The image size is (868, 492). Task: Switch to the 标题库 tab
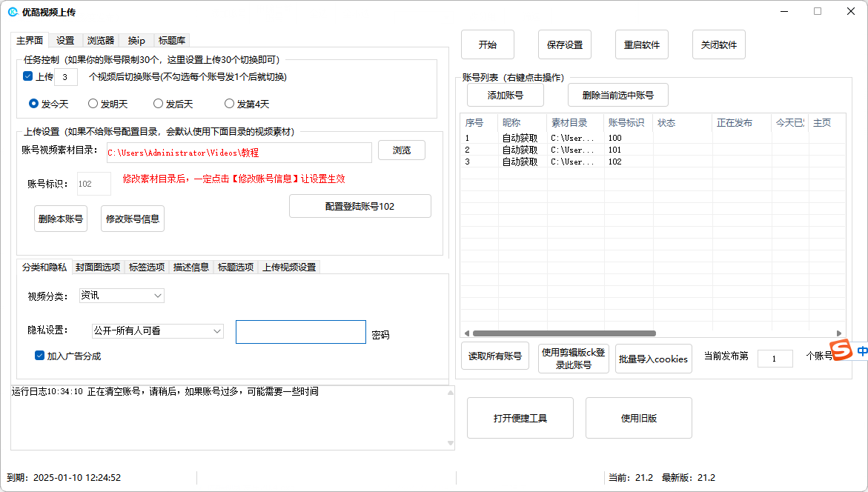point(172,41)
